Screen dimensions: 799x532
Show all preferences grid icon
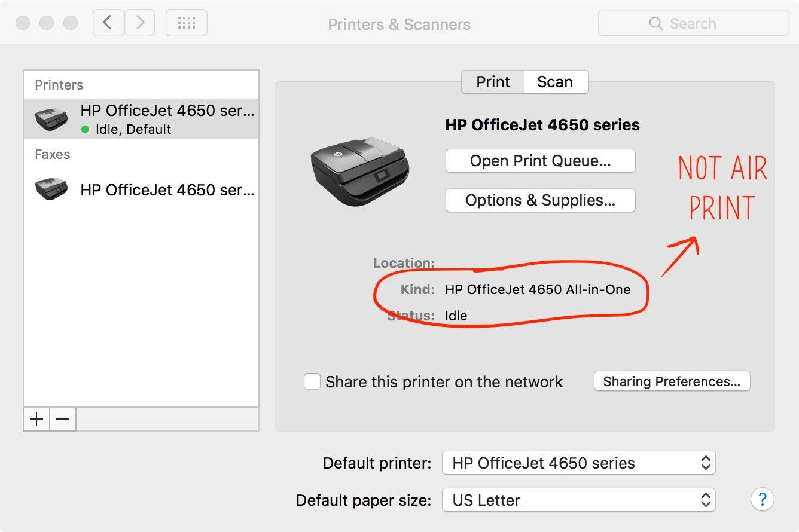[187, 23]
